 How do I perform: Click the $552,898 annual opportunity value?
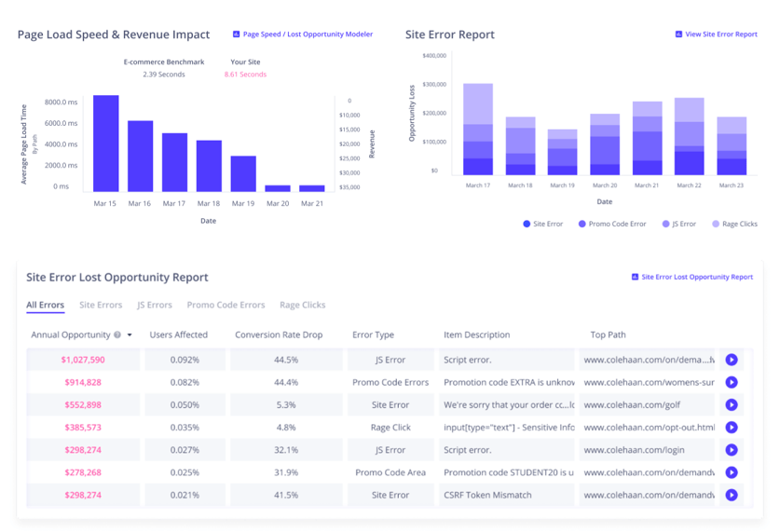[x=83, y=404]
